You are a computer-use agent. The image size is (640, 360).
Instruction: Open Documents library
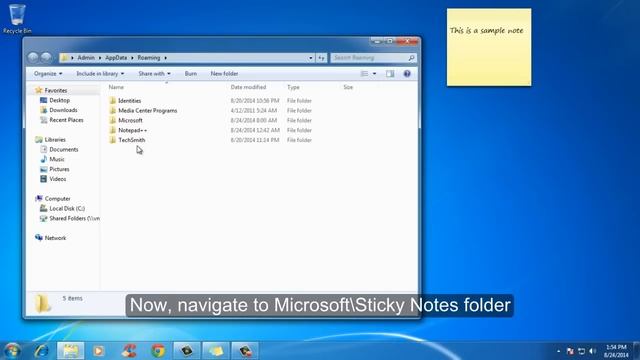click(63, 149)
